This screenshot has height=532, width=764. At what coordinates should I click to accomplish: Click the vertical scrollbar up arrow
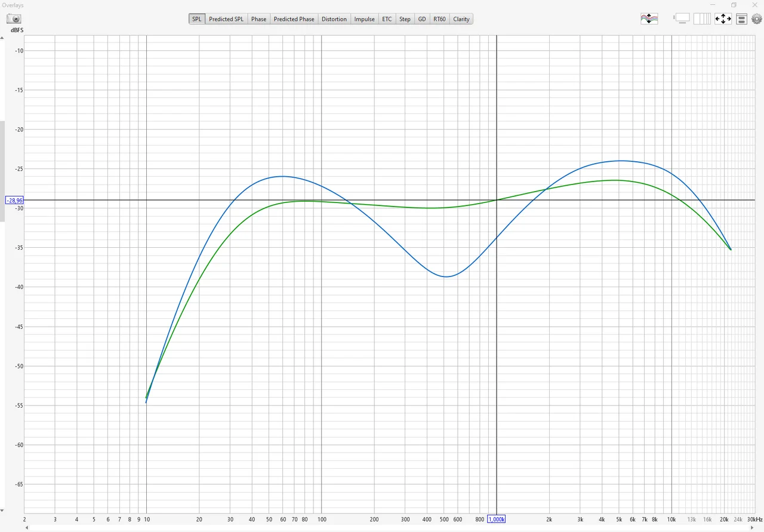(2, 38)
